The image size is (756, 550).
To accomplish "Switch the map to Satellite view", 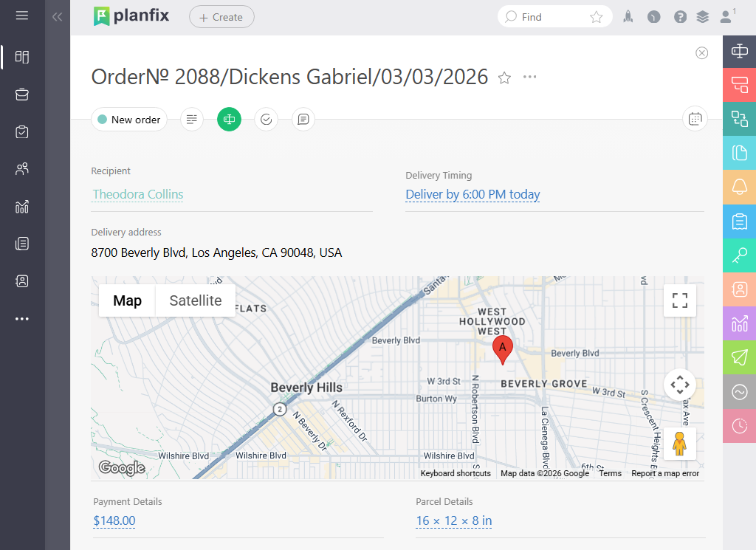I will click(195, 300).
